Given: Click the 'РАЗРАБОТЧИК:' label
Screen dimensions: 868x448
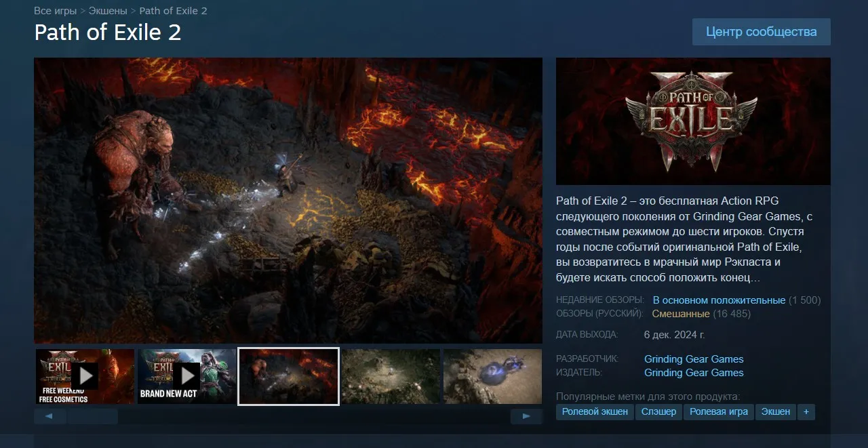Looking at the screenshot, I should pos(588,359).
